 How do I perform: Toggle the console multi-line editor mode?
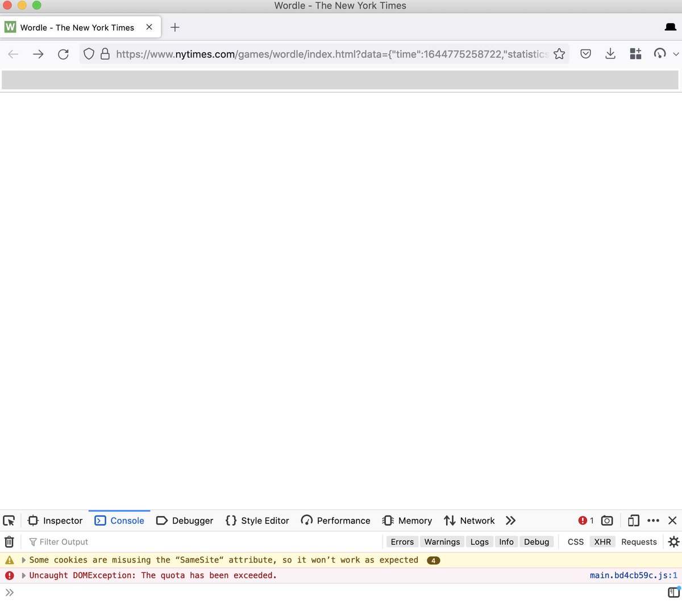pos(673,593)
